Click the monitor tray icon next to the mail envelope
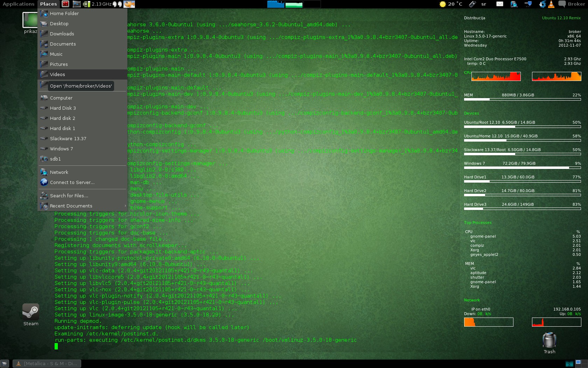Screen dimensions: 588x368 click(x=514, y=4)
